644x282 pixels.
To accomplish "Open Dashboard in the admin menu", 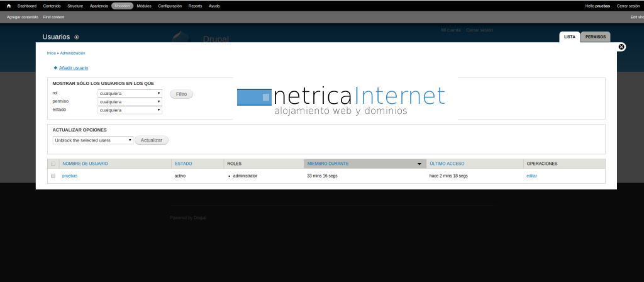I will click(x=27, y=6).
